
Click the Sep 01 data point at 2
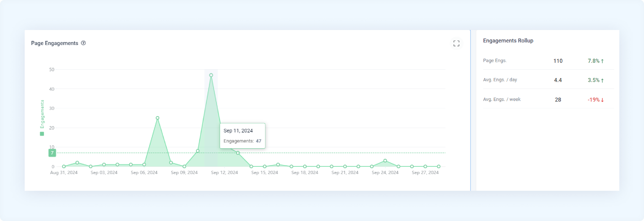[x=77, y=162]
